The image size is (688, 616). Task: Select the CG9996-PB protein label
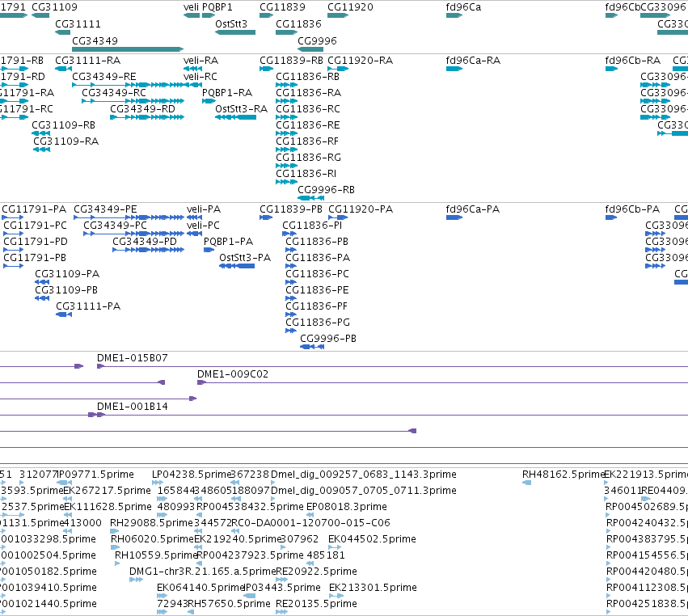(328, 339)
